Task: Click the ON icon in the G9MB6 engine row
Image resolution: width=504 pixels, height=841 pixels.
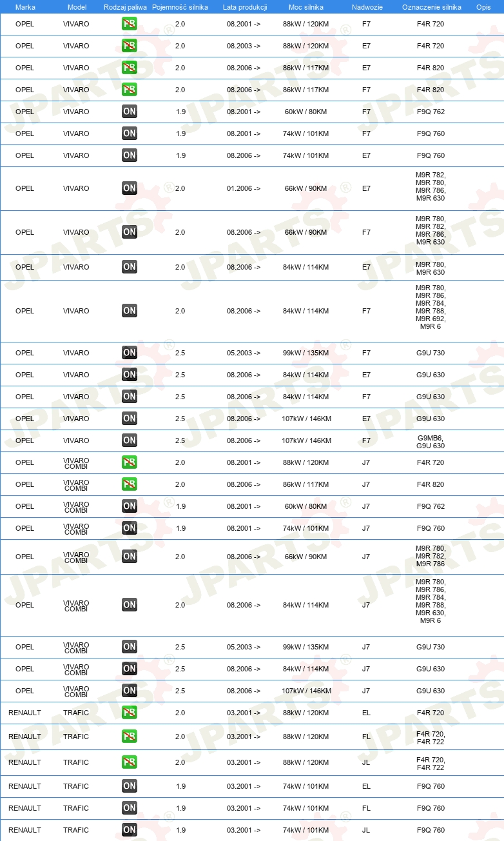Action: pos(130,440)
